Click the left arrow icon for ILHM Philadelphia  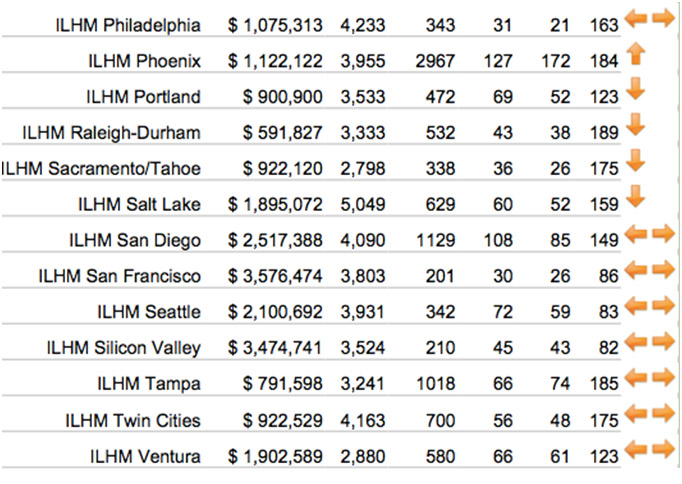coord(636,19)
